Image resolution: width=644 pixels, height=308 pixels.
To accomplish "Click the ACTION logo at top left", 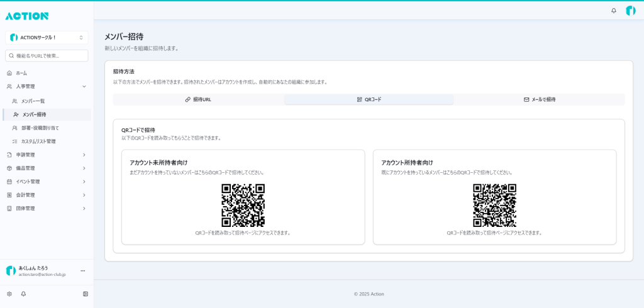I will click(27, 16).
